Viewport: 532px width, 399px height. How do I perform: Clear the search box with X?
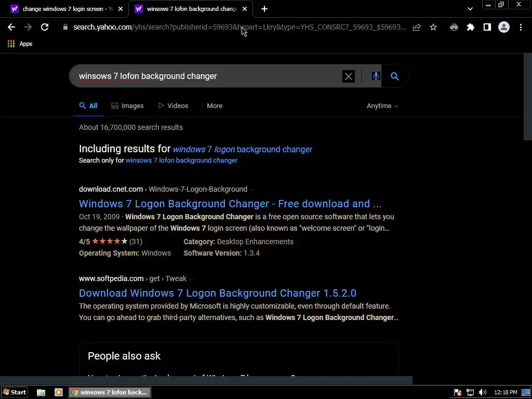pos(349,76)
